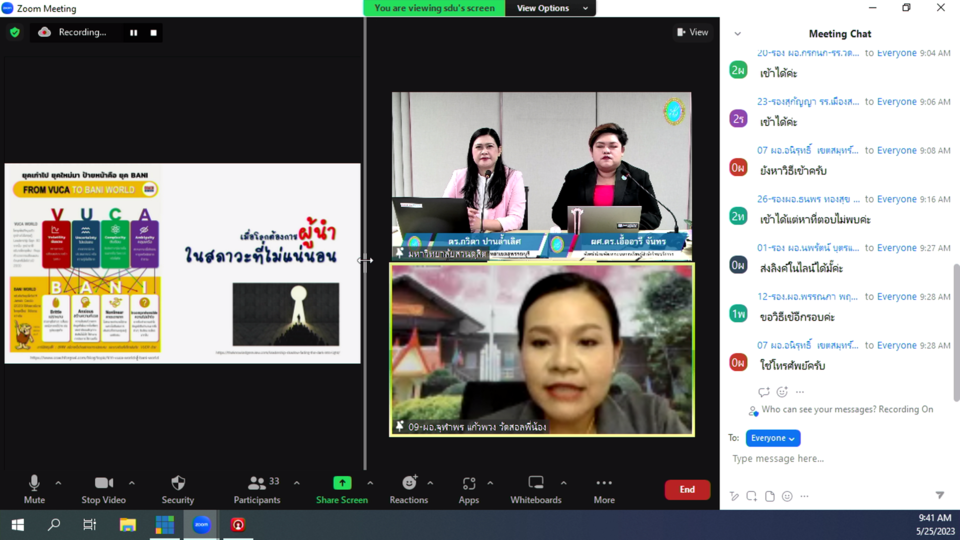Click the red End meeting button
Image resolution: width=960 pixels, height=540 pixels.
(x=687, y=489)
